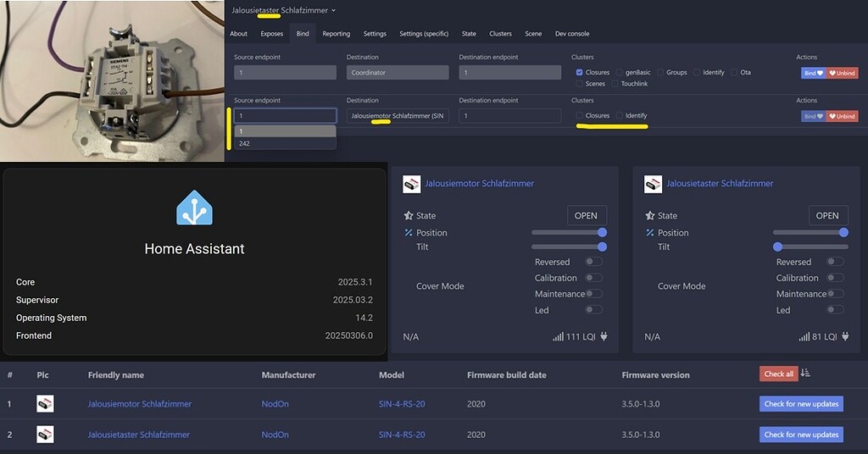
Task: Open the Destination Jalousiemotor Schlafzimmer dropdown
Action: point(398,115)
